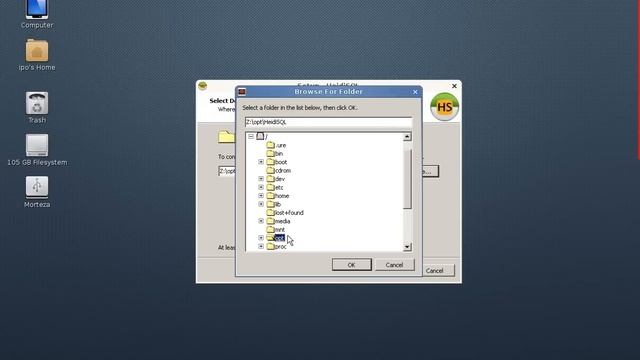The image size is (640, 360).
Task: Confirm folder selection with OK
Action: pyautogui.click(x=351, y=264)
